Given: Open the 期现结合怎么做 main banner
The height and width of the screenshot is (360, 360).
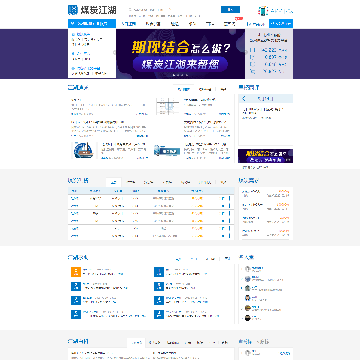Looking at the screenshot, I should [181, 54].
